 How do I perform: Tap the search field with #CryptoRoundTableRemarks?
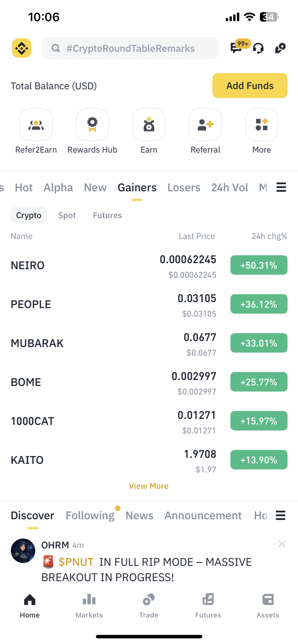tap(130, 48)
